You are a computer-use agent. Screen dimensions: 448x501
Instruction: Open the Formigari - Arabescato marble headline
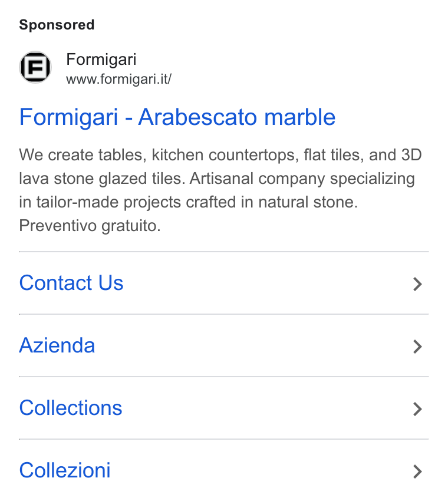[x=177, y=117]
